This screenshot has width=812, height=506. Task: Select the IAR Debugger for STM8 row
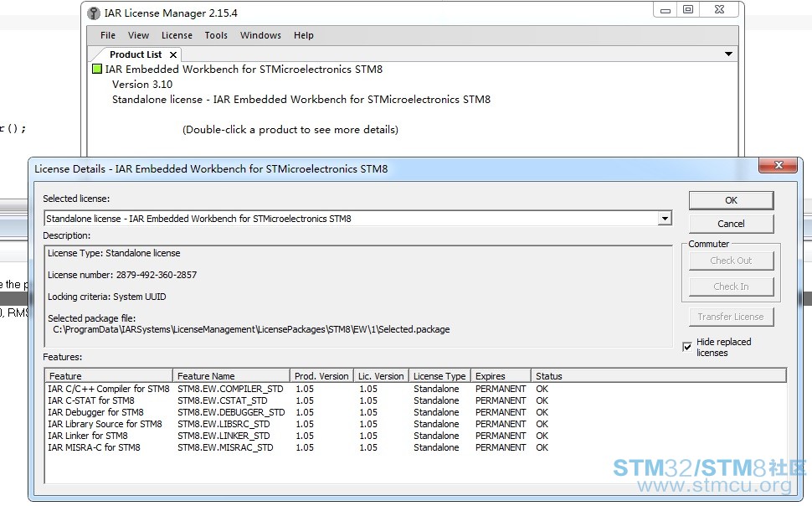coord(415,412)
